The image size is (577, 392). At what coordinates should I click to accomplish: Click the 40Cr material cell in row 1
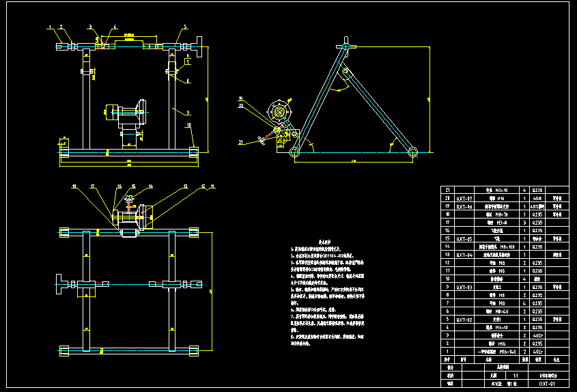pyautogui.click(x=537, y=352)
